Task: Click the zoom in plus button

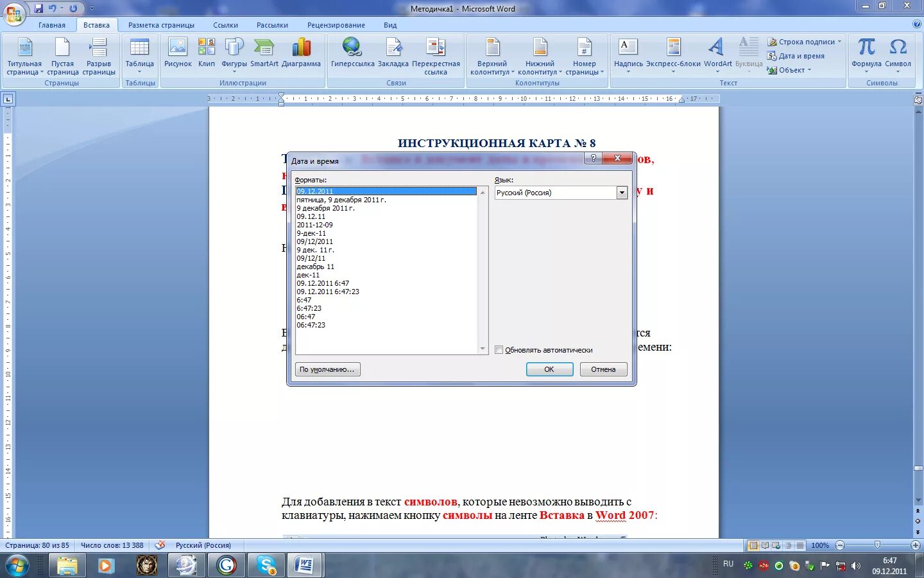Action: pos(916,545)
